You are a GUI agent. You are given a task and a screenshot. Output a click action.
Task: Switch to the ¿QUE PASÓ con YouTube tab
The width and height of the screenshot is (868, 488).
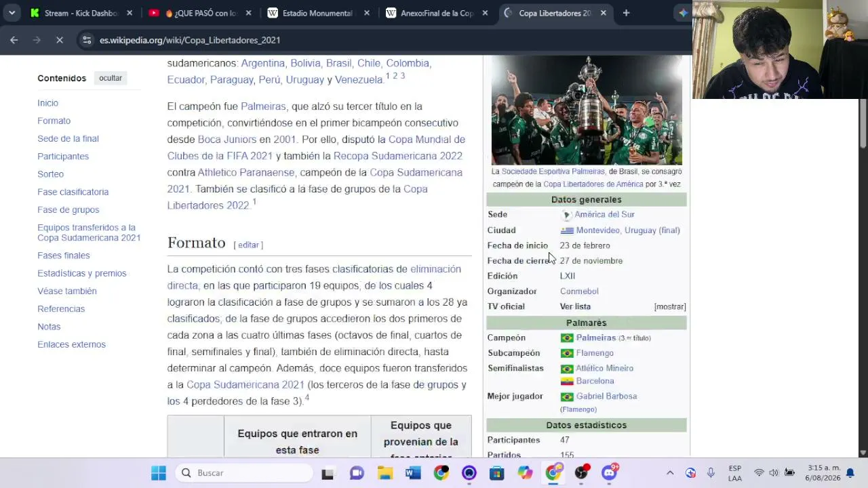[200, 13]
